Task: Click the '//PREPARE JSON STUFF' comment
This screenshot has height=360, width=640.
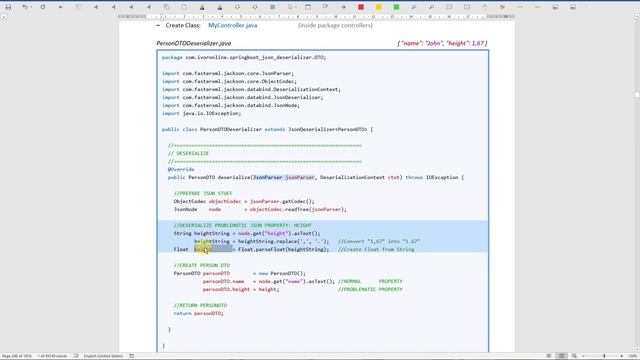Action: pyautogui.click(x=203, y=193)
